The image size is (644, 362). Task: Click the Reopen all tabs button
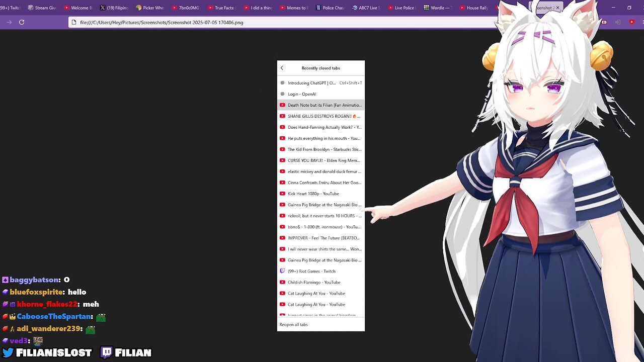coord(321,324)
